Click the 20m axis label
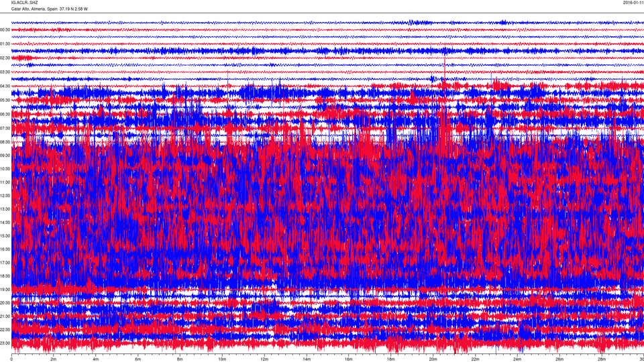The width and height of the screenshot is (644, 362). pos(433,359)
